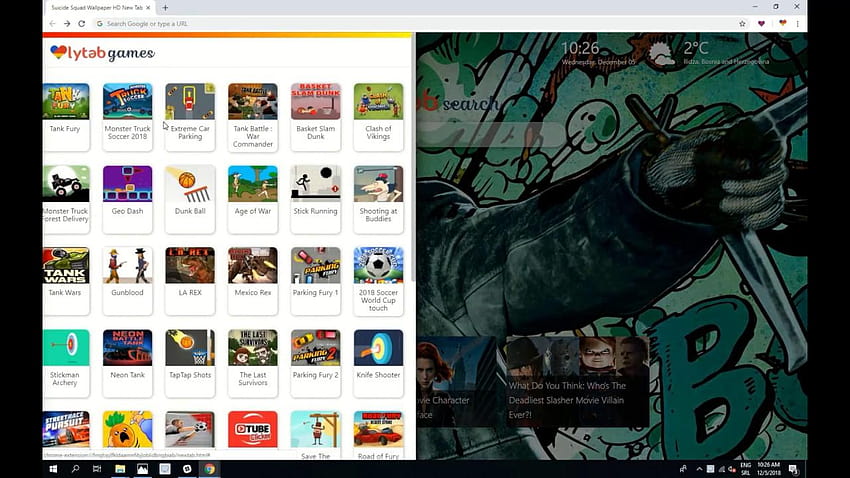Click the 2°C weather widget
The width and height of the screenshot is (850, 478).
tap(709, 53)
